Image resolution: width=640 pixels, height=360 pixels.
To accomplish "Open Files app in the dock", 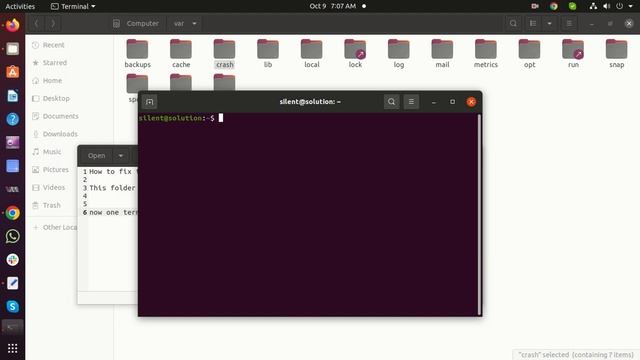I will 13,49.
